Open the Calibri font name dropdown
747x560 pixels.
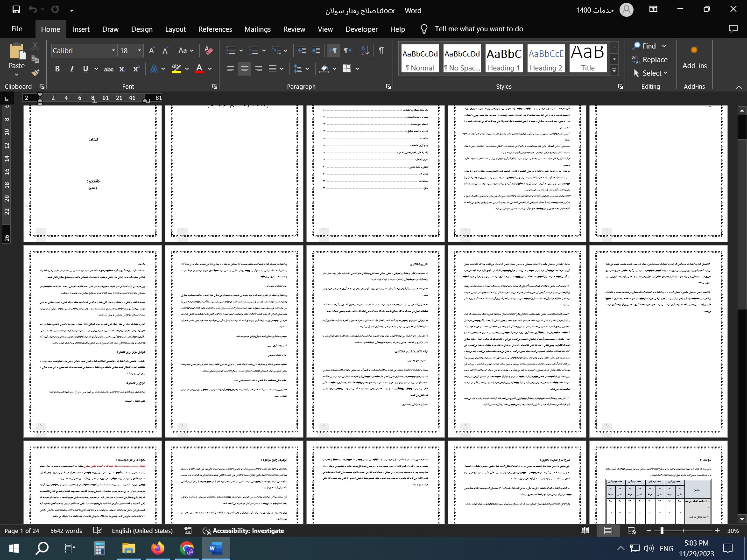[113, 50]
